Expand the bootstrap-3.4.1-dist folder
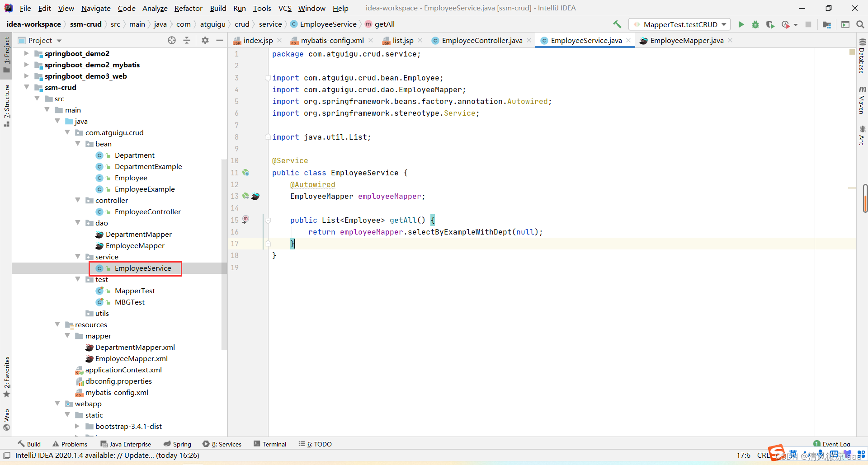The height and width of the screenshot is (465, 868). [x=77, y=426]
